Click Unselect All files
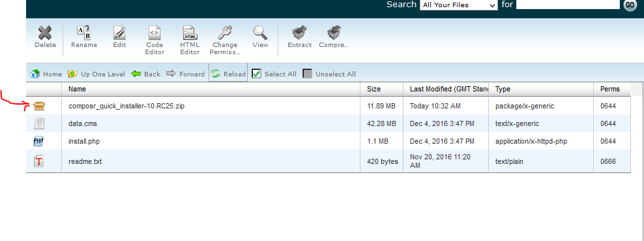The width and height of the screenshot is (644, 241). pos(329,74)
